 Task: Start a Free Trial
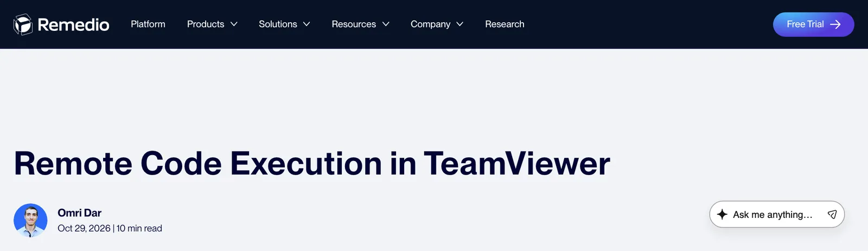813,24
